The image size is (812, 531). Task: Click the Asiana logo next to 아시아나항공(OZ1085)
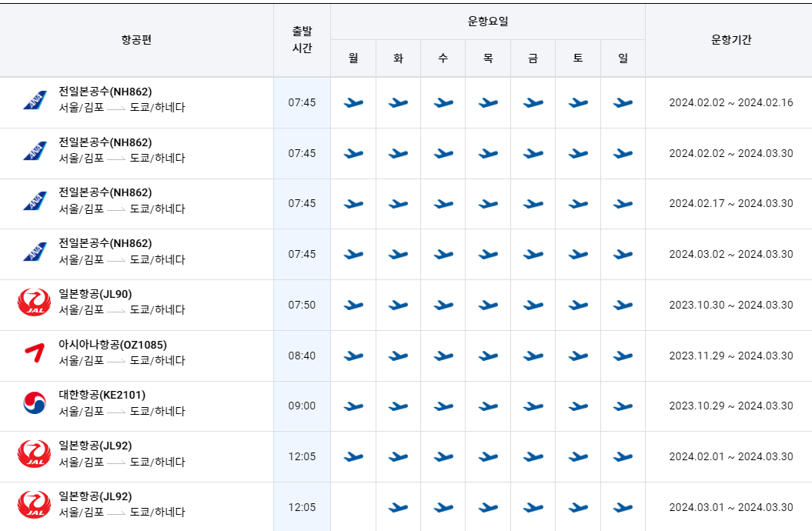35,353
